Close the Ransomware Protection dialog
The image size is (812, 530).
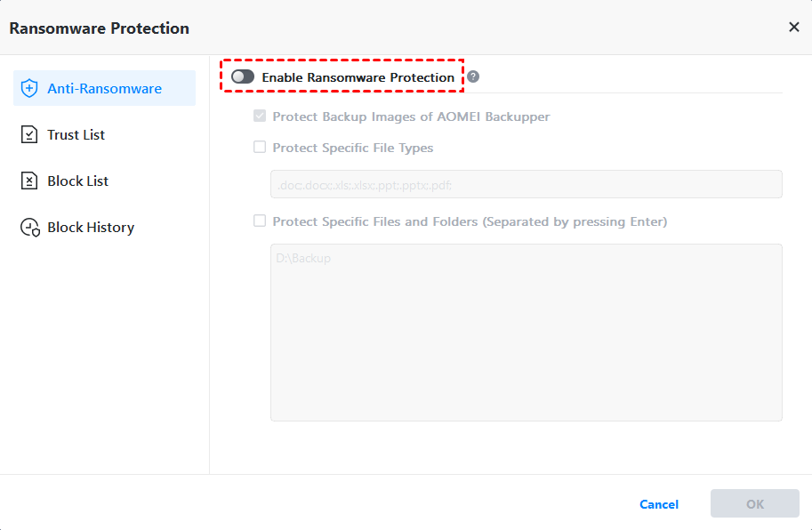[x=794, y=27]
